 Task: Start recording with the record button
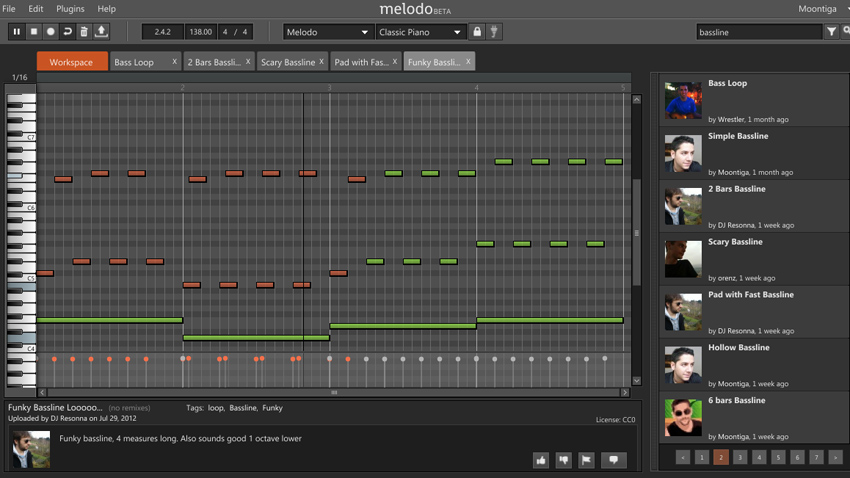click(50, 32)
